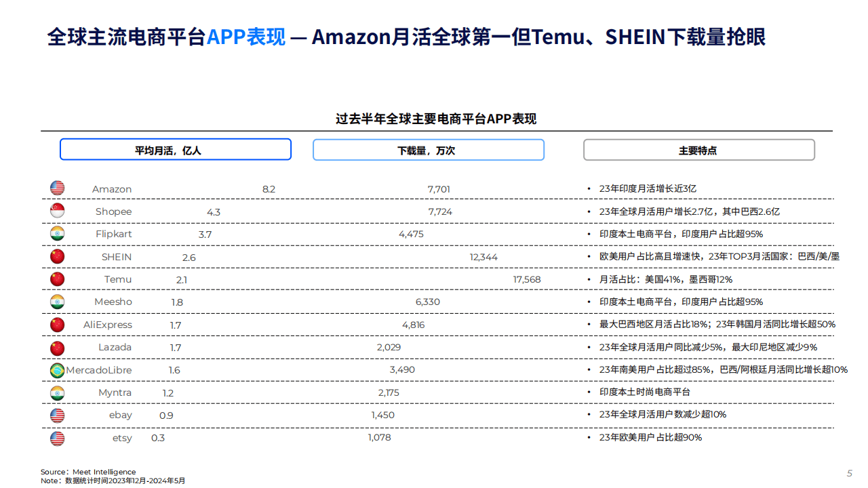Viewport: 868px width, 488px height.
Task: Click the chart title 过去半年全球主要电商平台APP表现
Action: pyautogui.click(x=436, y=119)
